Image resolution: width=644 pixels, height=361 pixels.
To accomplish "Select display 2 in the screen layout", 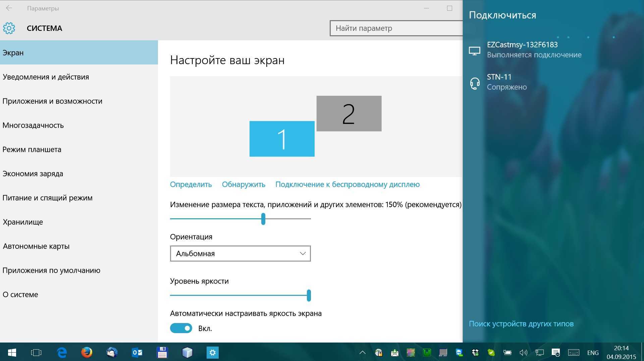I will (349, 114).
